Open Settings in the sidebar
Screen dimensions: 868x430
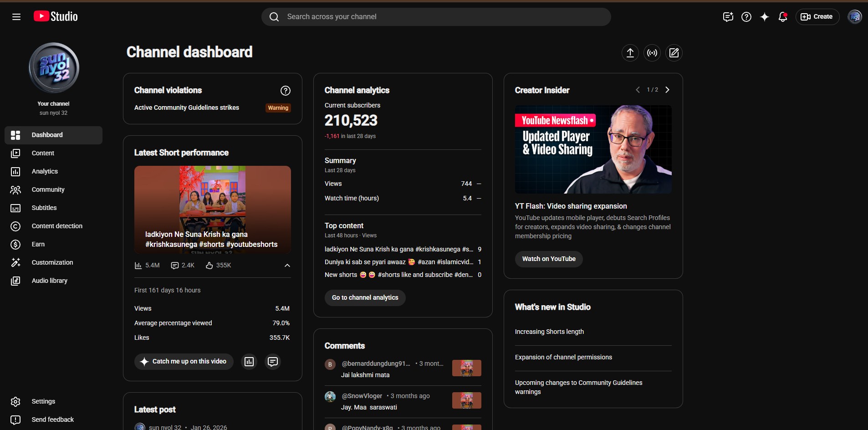[53, 402]
